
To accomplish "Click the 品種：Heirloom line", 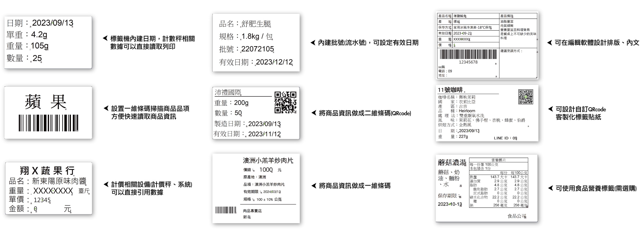I will coord(457,111).
